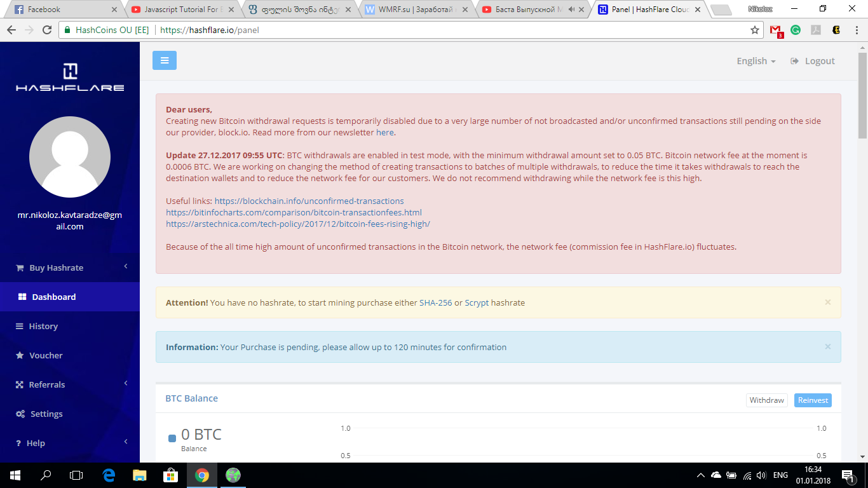Open the Help menu item
The height and width of the screenshot is (488, 868).
coord(31,443)
